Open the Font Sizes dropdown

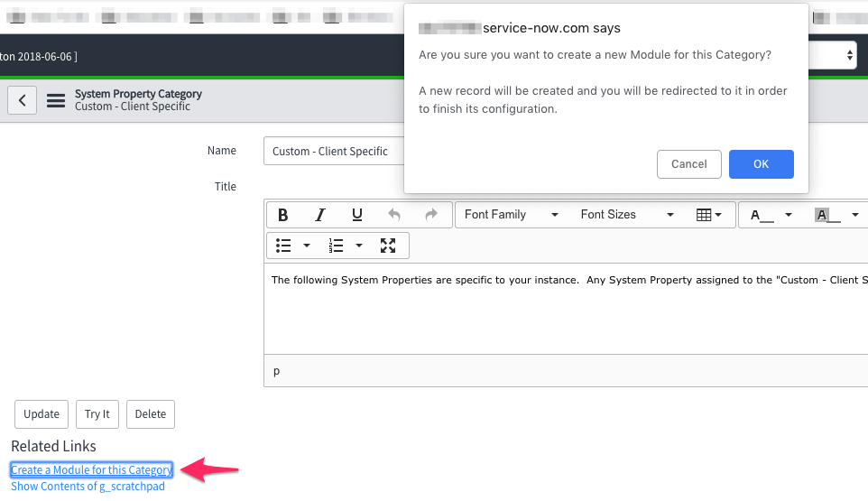tap(627, 215)
